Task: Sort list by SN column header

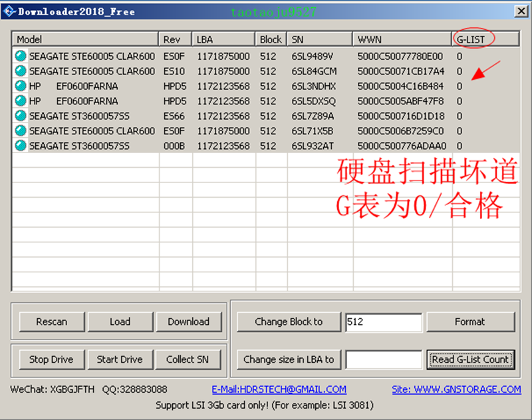Action: tap(320, 39)
